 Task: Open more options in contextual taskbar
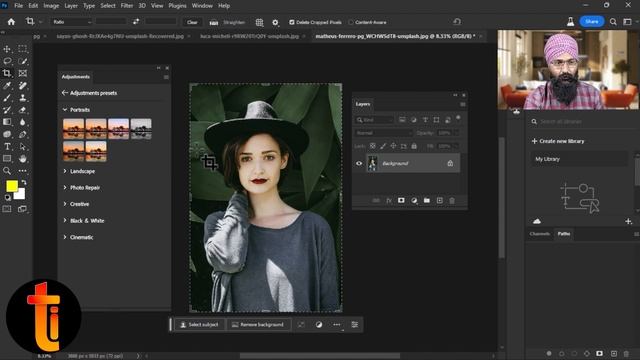[337, 324]
